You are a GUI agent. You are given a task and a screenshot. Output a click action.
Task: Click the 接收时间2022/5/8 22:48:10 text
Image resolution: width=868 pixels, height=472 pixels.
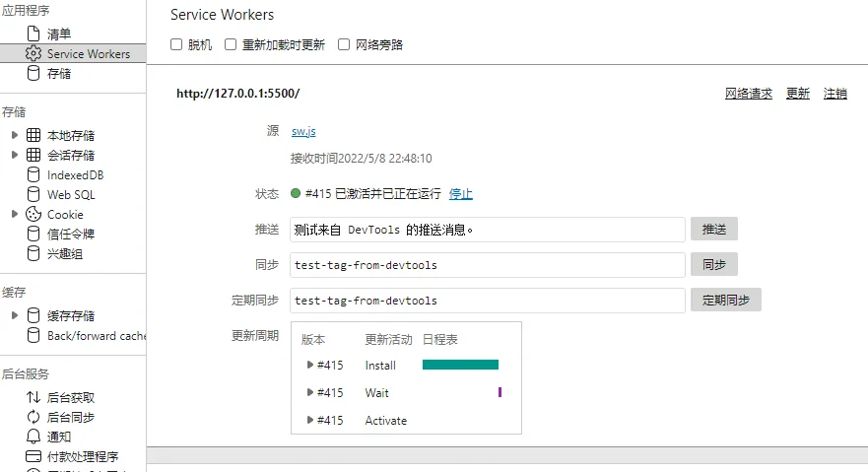[361, 159]
